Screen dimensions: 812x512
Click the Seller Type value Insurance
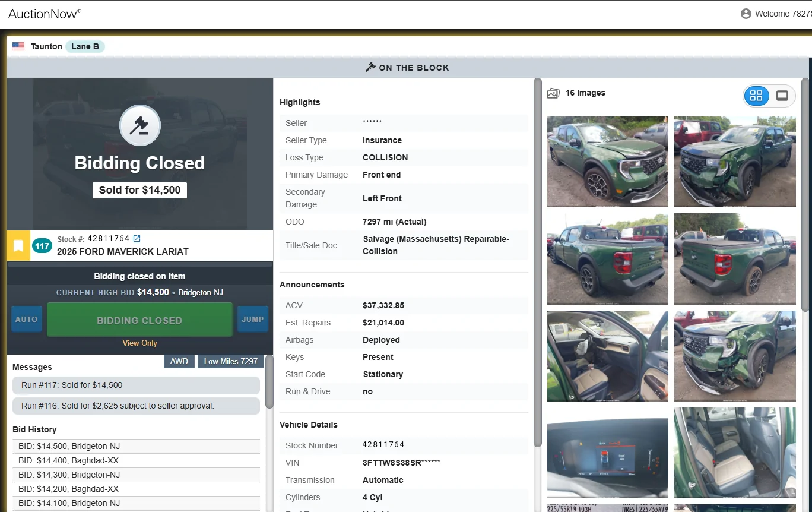click(x=382, y=141)
